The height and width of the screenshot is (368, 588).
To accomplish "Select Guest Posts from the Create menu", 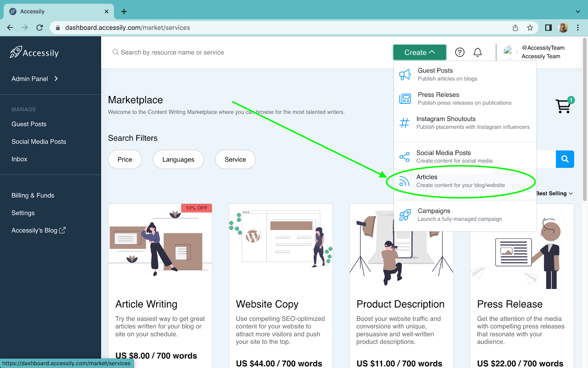I will pyautogui.click(x=465, y=74).
